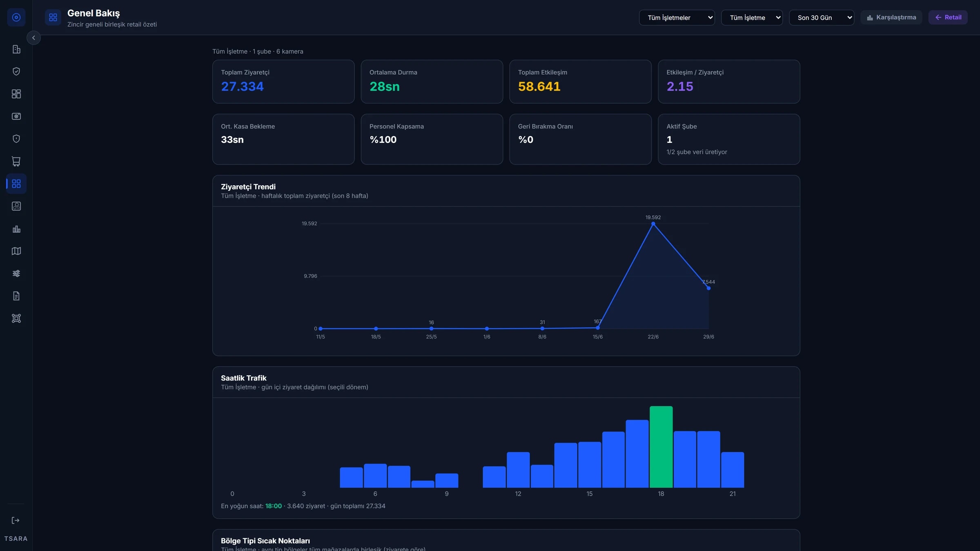Collapse sidebar with the chevron button
This screenshot has width=980, height=551.
[x=33, y=38]
